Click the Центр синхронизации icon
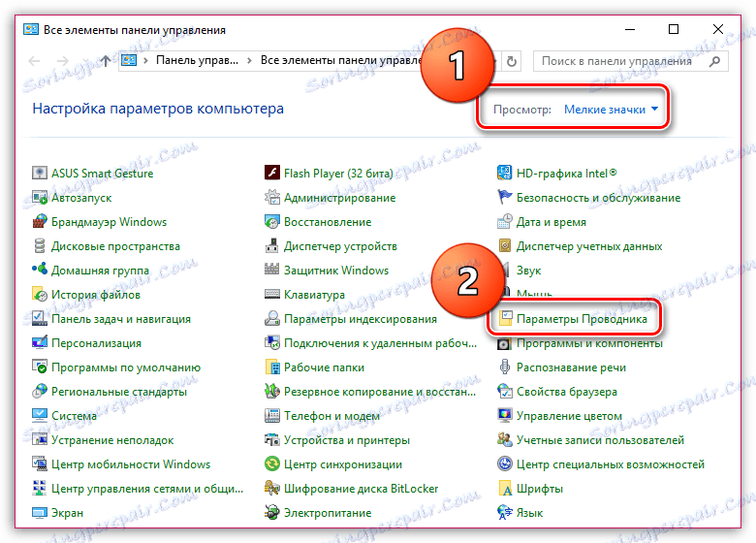The height and width of the screenshot is (543, 756). [x=272, y=464]
